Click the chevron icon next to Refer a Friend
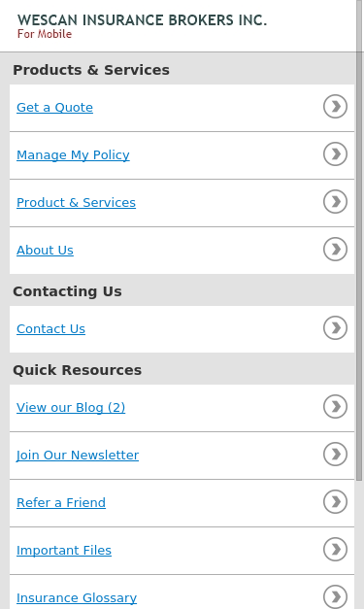 point(335,502)
